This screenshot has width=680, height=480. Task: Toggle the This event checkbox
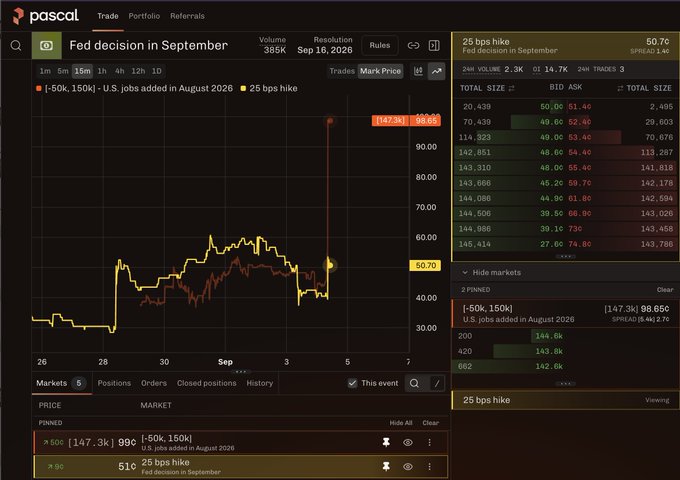point(353,383)
